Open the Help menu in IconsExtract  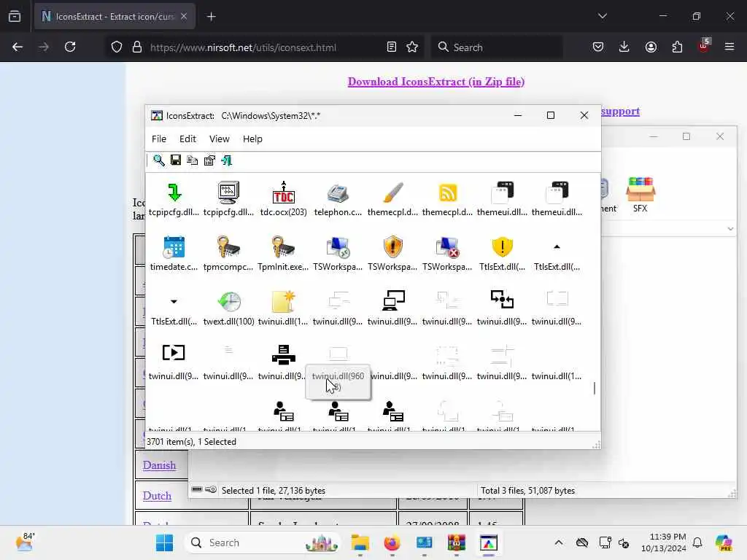(252, 139)
